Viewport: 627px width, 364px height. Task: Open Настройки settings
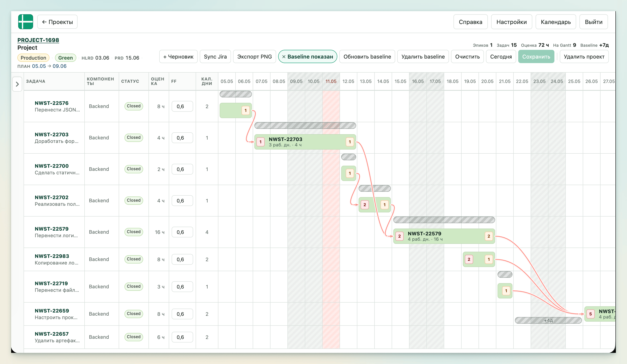(x=511, y=22)
